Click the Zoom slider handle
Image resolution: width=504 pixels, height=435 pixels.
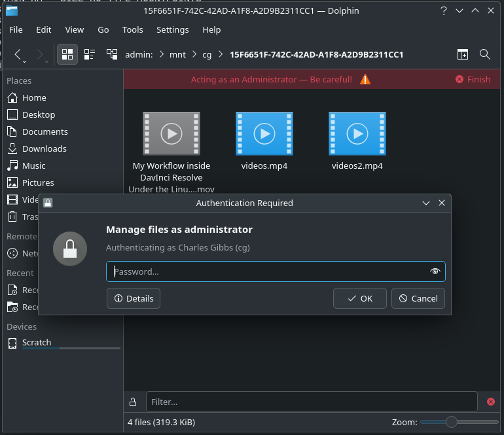(x=451, y=422)
